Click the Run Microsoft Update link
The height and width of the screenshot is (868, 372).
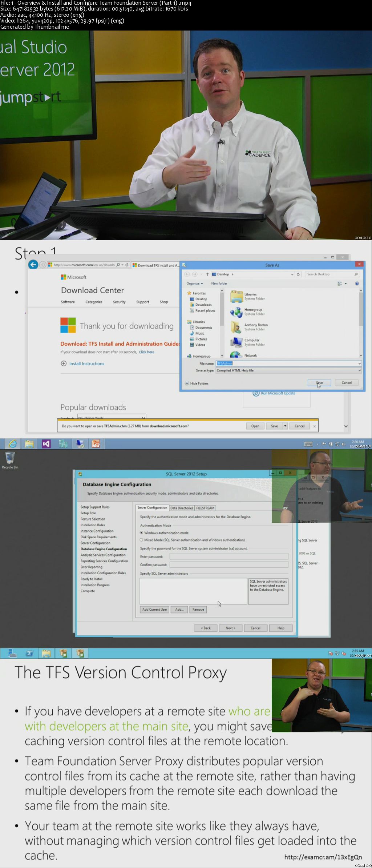click(278, 393)
